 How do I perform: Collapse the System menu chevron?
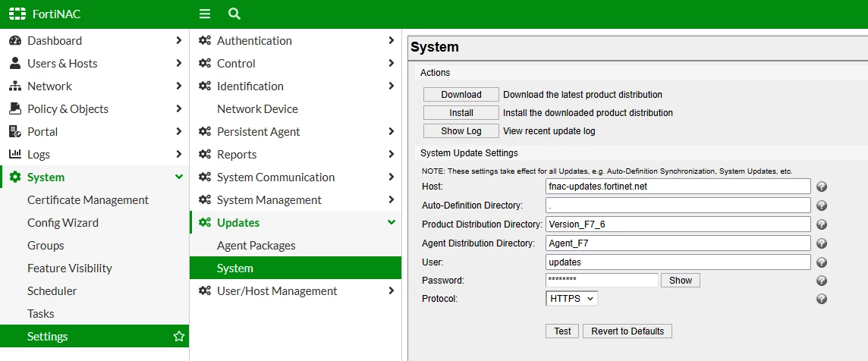[178, 177]
